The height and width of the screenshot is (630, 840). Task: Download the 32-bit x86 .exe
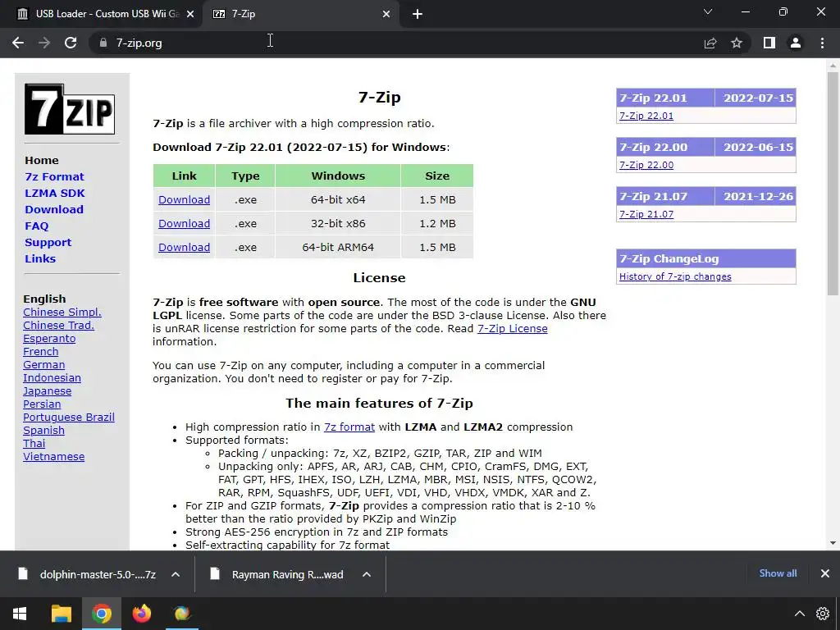pos(184,223)
